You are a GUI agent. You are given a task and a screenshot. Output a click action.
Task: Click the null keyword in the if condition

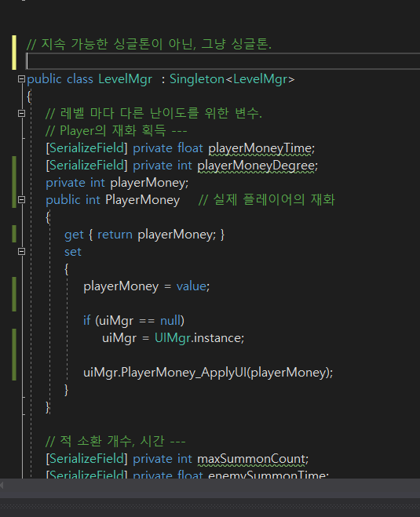[170, 321]
